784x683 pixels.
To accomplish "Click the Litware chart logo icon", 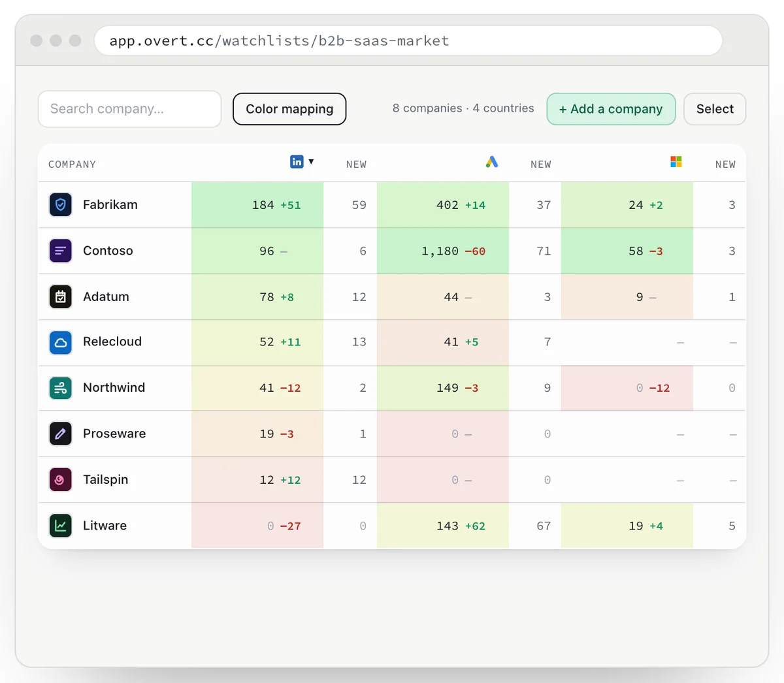I will [x=61, y=526].
